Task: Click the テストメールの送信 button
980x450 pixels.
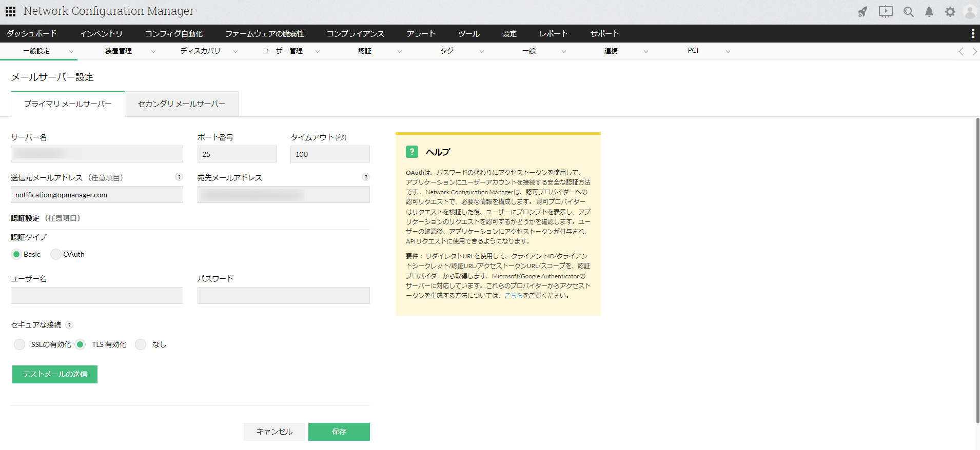Action: coord(55,374)
